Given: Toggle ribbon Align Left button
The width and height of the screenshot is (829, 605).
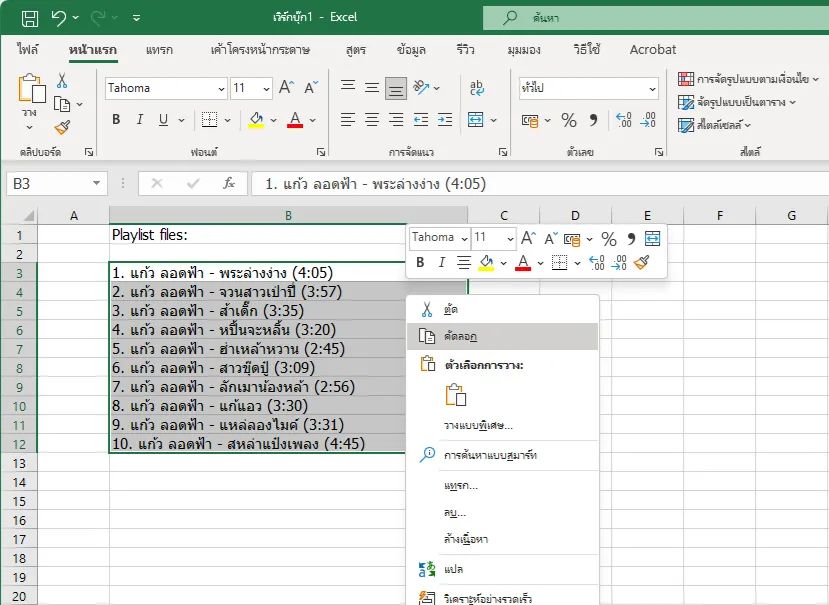Looking at the screenshot, I should 347,120.
